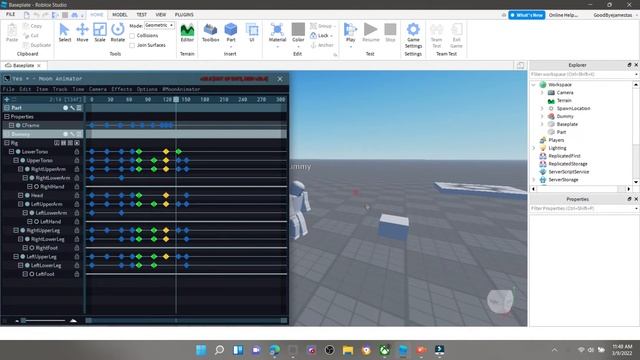Open taskbar Search

220,350
